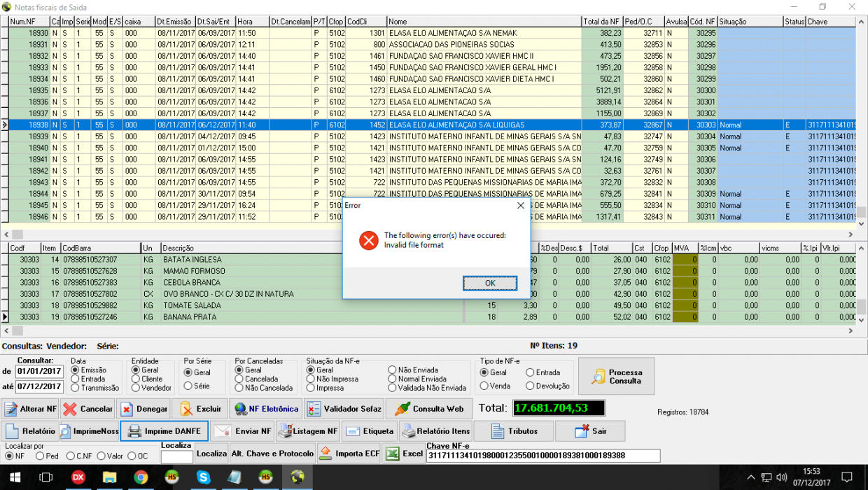Click the Processa Consulta button
This screenshot has height=490, width=868.
click(x=617, y=377)
